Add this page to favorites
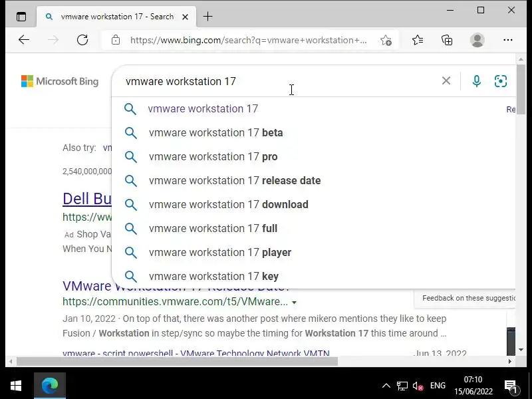 pyautogui.click(x=386, y=40)
